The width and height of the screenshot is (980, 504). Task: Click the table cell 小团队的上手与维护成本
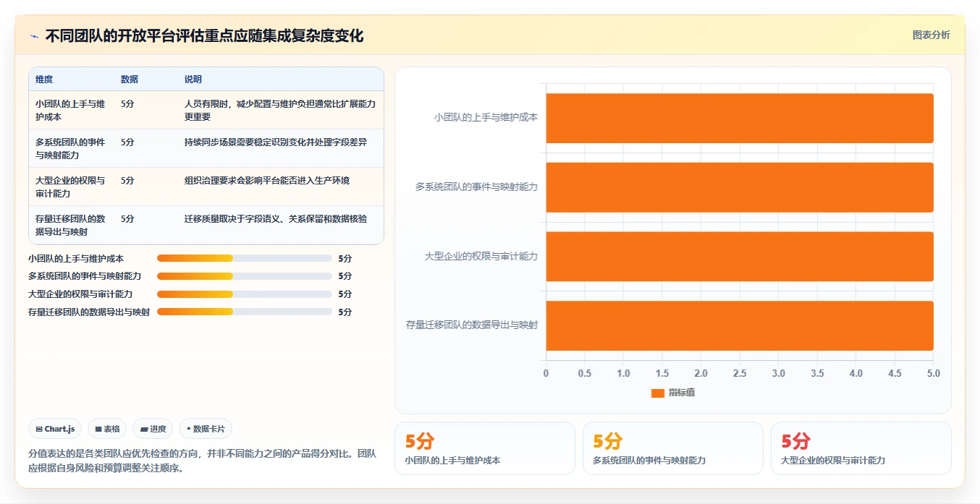pos(70,110)
